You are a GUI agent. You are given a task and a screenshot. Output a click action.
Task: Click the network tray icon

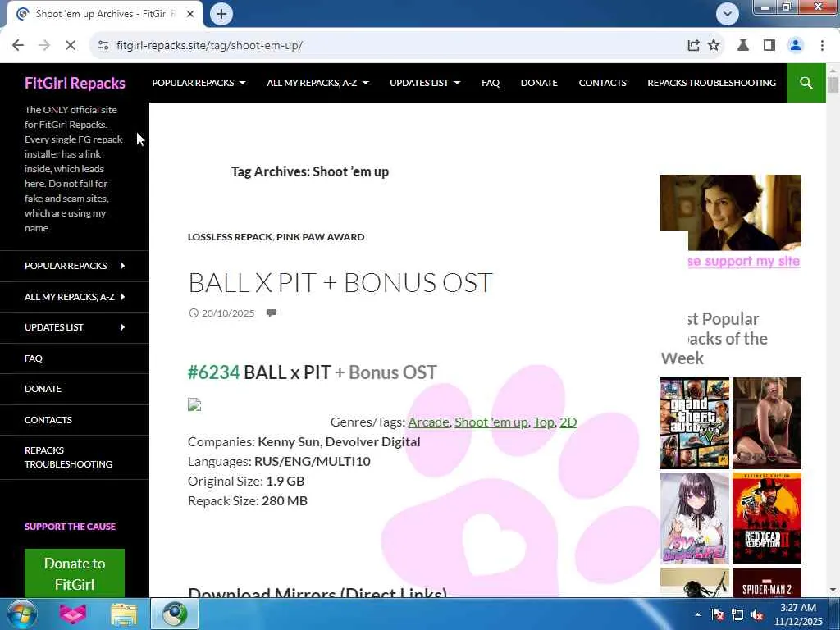[x=737, y=614]
